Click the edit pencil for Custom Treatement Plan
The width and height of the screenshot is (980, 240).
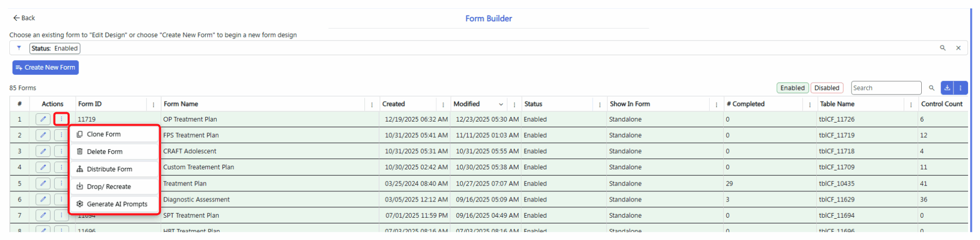[x=43, y=167]
